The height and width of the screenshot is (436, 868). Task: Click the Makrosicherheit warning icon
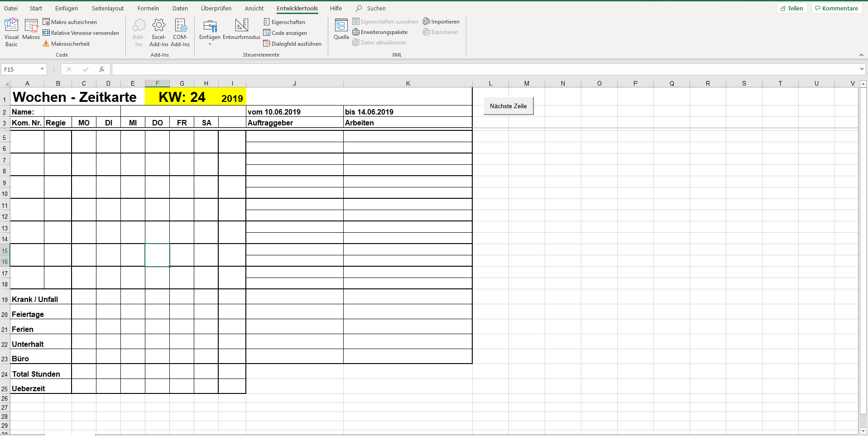[46, 44]
